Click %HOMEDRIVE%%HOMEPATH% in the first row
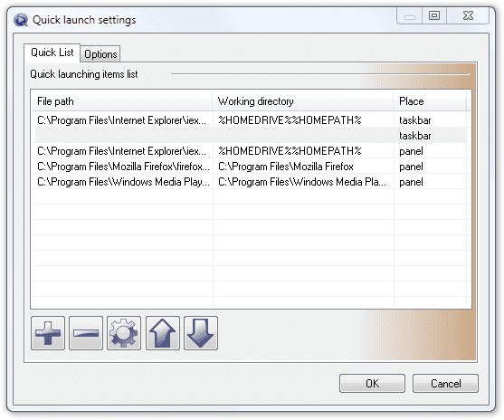Screen dimensions: 504x420 290,120
